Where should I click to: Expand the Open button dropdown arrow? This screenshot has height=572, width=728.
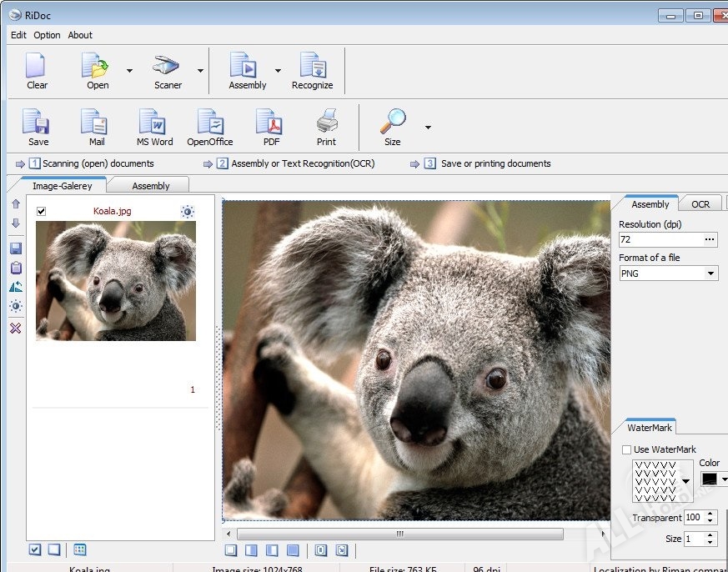pyautogui.click(x=129, y=71)
